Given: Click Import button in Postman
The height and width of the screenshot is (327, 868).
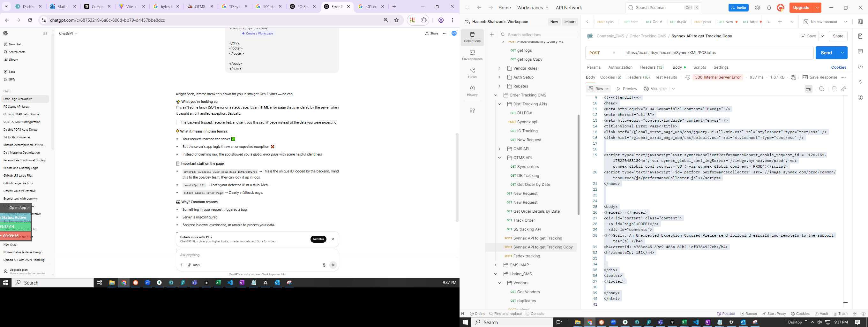Looking at the screenshot, I should coord(570,22).
